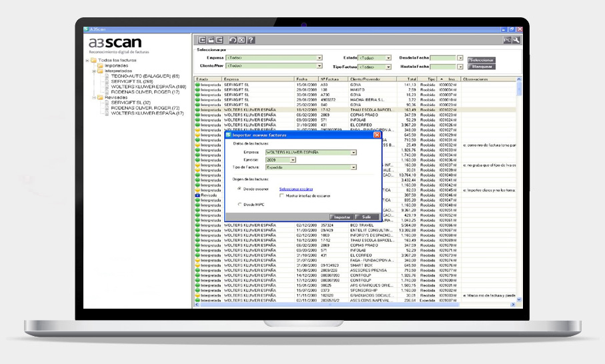Click the Desde la Fecha input field

[443, 58]
